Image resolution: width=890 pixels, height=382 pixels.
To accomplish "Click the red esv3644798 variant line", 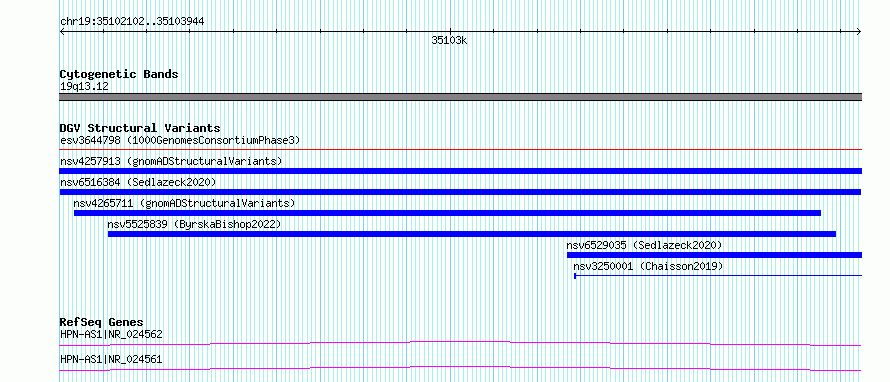I will [460, 150].
